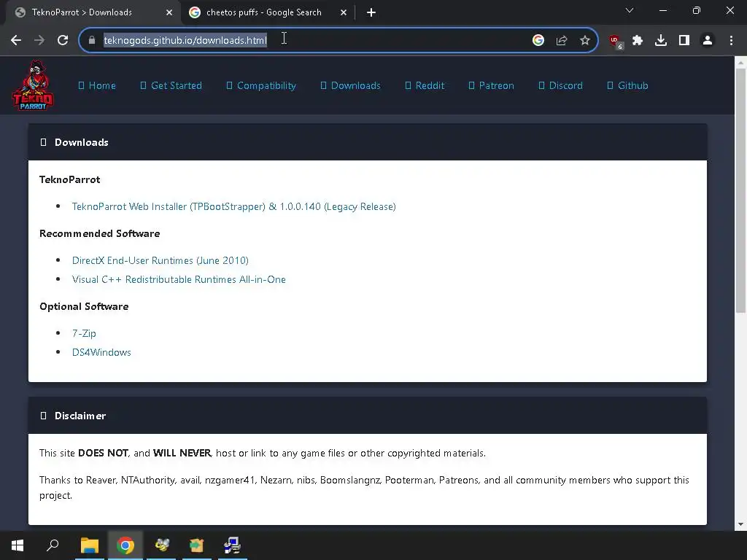Bookmark this page with the star
This screenshot has width=747, height=560.
pyautogui.click(x=585, y=41)
